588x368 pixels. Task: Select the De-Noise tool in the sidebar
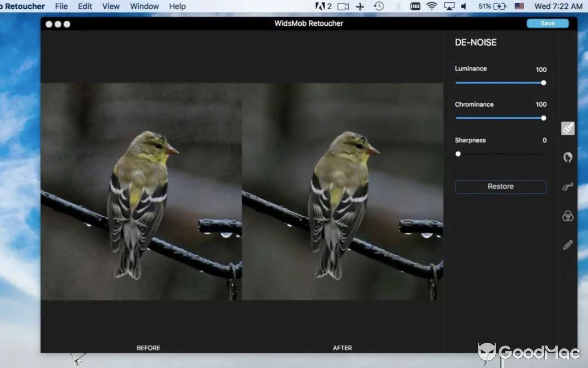[x=567, y=128]
